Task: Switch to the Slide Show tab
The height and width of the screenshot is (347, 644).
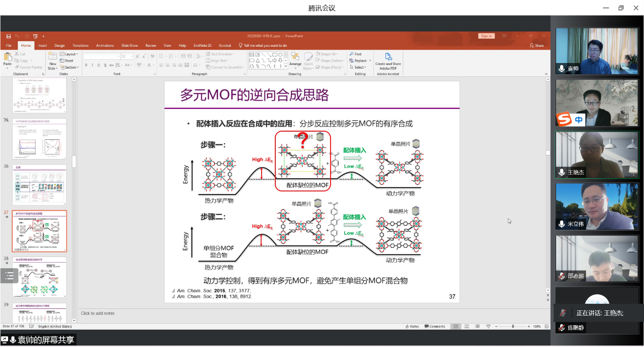Action: [130, 45]
